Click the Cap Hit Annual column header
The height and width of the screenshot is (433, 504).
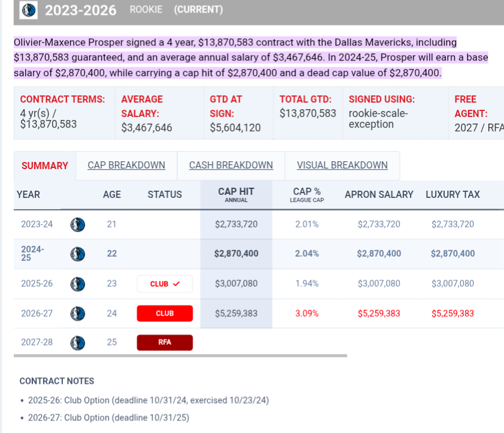pos(236,194)
